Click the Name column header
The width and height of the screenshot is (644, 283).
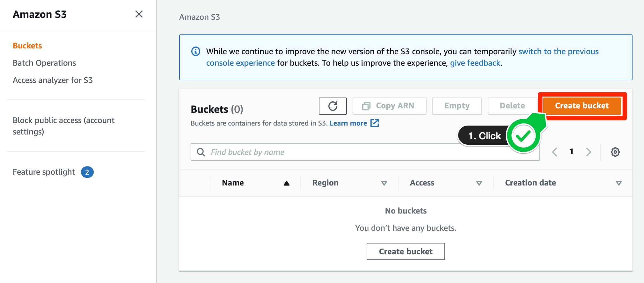coord(233,183)
